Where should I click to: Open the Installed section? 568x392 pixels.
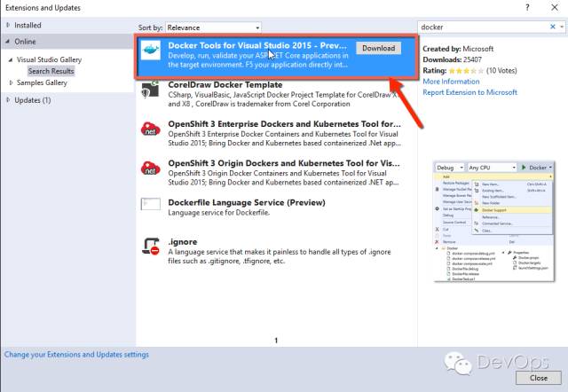point(28,26)
